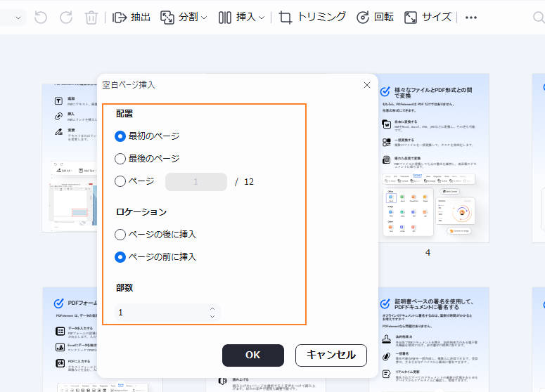Screen dimensions: 545x392
Task: Click the undo arrow icon
Action: (x=41, y=17)
